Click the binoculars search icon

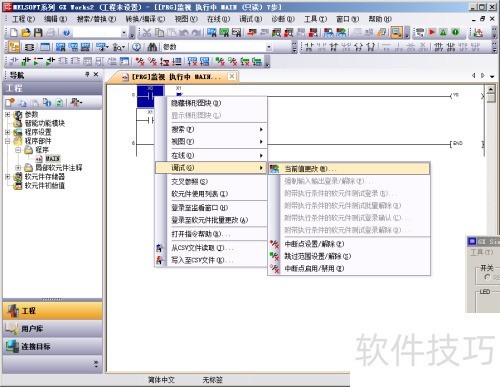(152, 47)
